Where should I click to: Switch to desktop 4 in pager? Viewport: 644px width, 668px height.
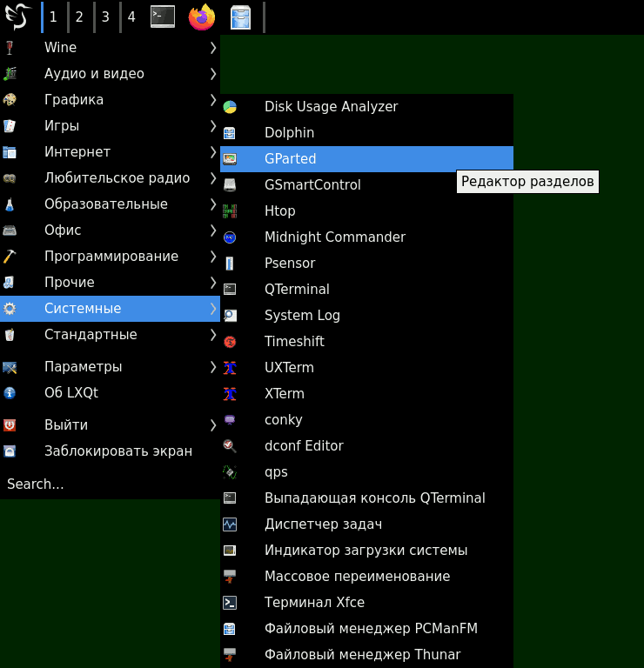point(131,17)
